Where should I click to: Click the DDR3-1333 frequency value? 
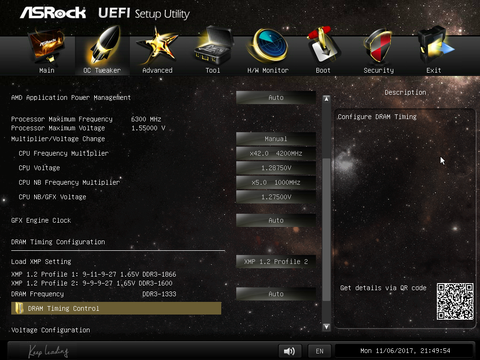click(159, 294)
